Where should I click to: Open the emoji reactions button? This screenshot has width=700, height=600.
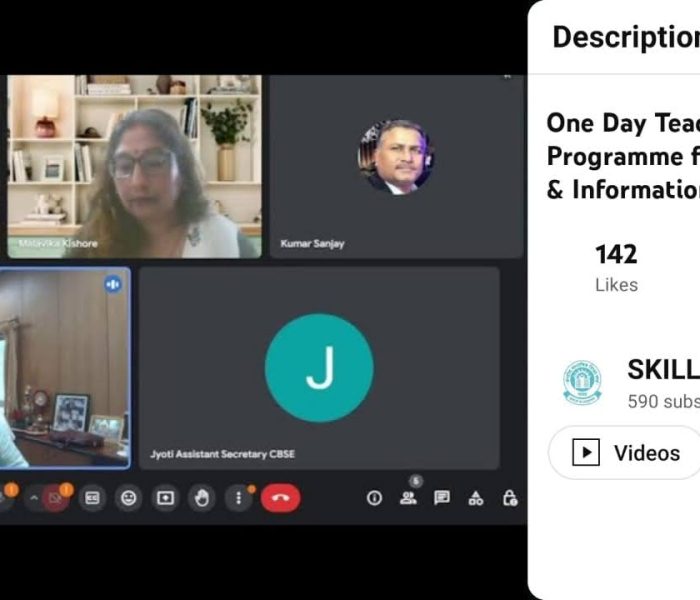(x=129, y=497)
